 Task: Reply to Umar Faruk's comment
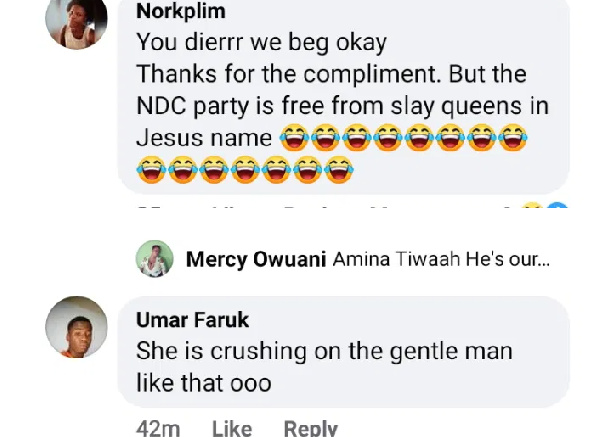(310, 427)
